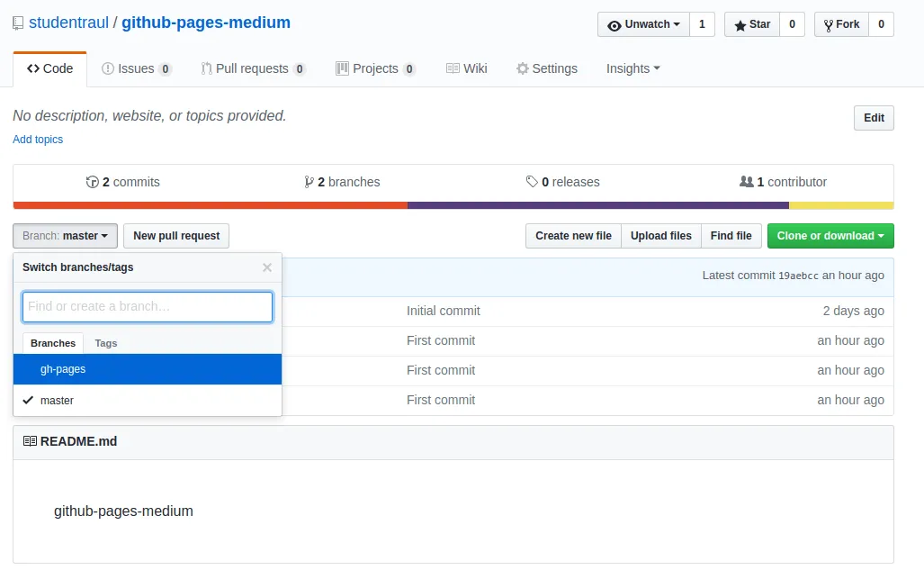This screenshot has height=579, width=924.
Task: Open the Code tab
Action: (x=50, y=69)
